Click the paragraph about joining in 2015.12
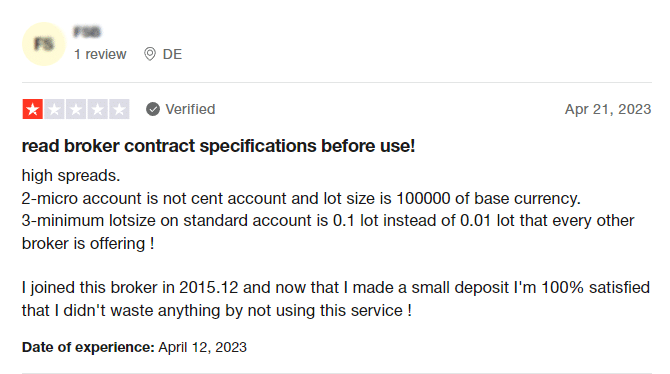 coord(336,299)
